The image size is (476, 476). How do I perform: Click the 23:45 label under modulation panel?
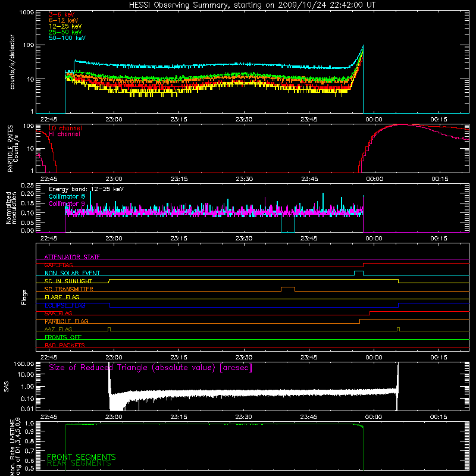[x=309, y=239]
